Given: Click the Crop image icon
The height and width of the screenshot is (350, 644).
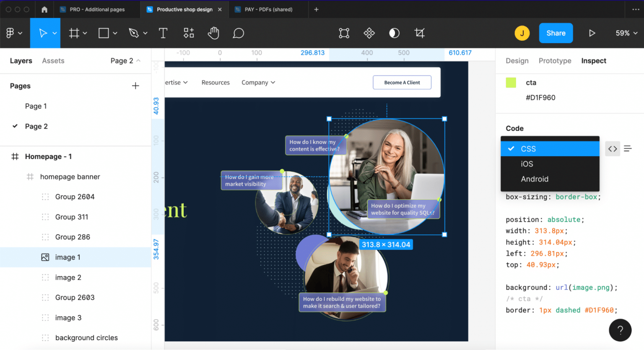Looking at the screenshot, I should pos(419,33).
